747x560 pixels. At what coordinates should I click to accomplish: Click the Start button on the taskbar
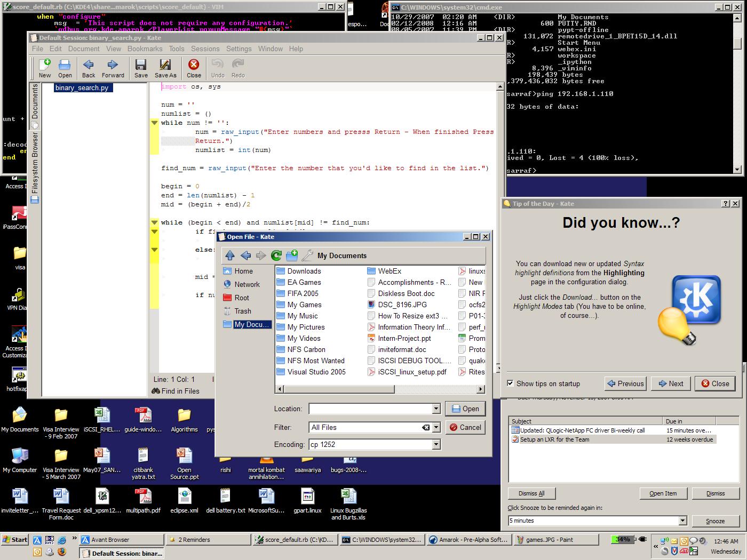(15, 539)
